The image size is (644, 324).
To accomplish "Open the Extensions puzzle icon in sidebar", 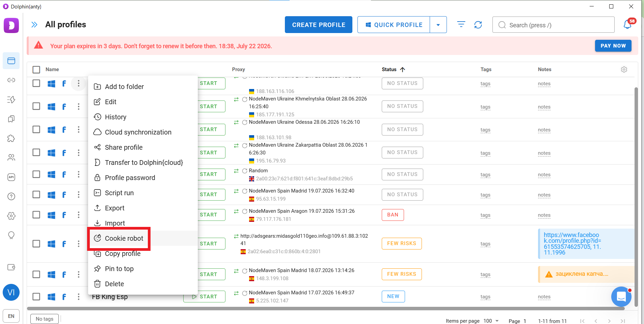I will pos(11,138).
